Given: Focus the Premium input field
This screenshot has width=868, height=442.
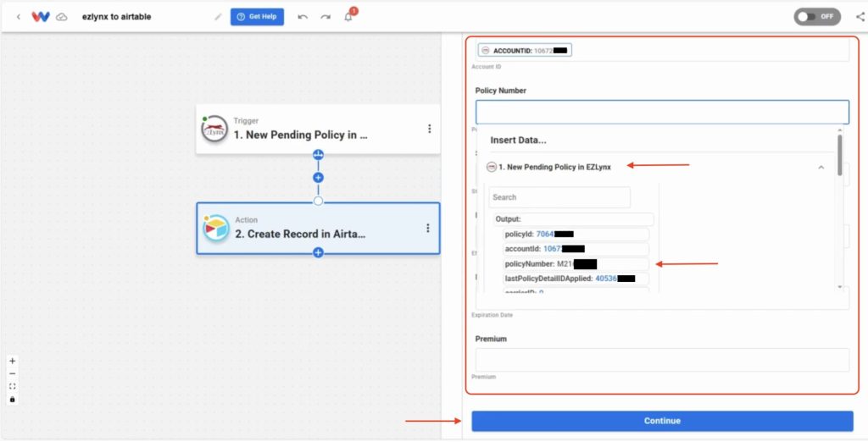Looking at the screenshot, I should (662, 360).
